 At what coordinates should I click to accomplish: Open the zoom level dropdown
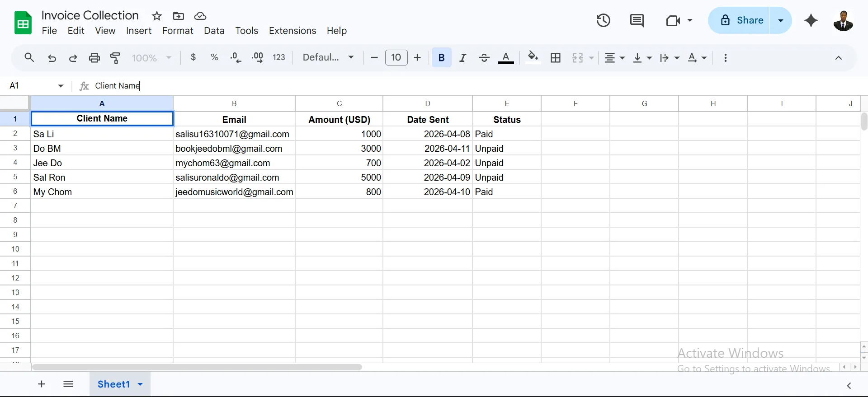pos(151,58)
